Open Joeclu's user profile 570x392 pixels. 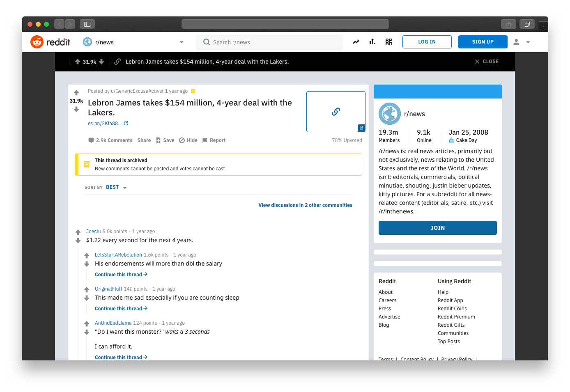94,232
